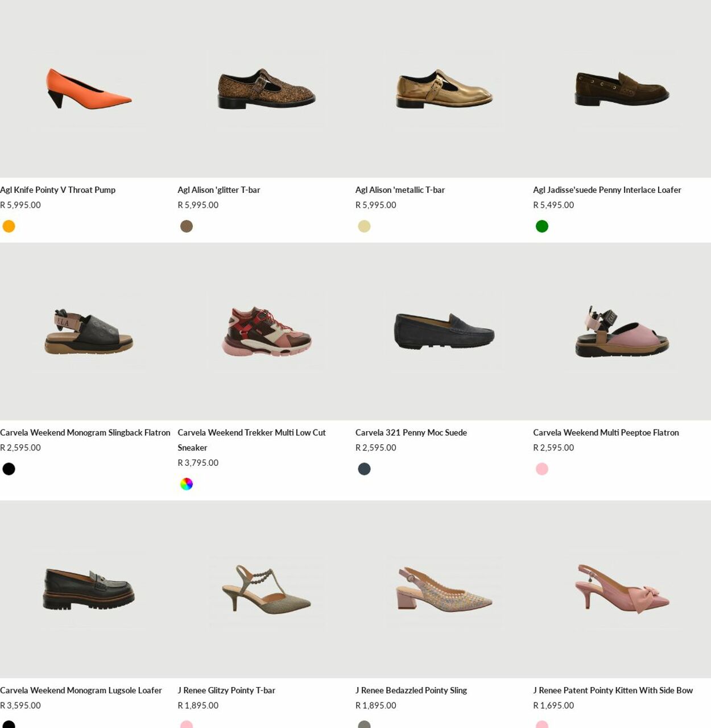
Task: Open the Carvela Multi Peeptoe Flatron image
Action: click(x=622, y=332)
